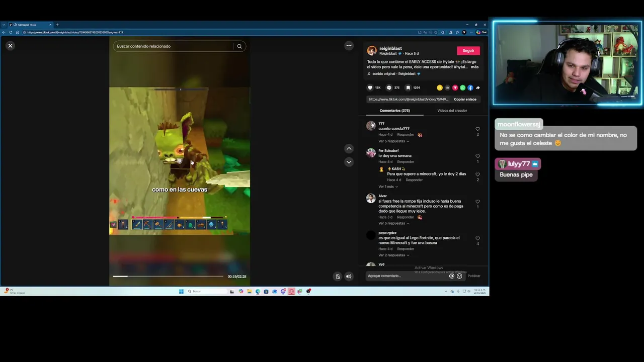Image resolution: width=644 pixels, height=362 pixels.
Task: Expand 'Ver 5 respuestas' under cuanto cuesta comment
Action: [x=393, y=141]
